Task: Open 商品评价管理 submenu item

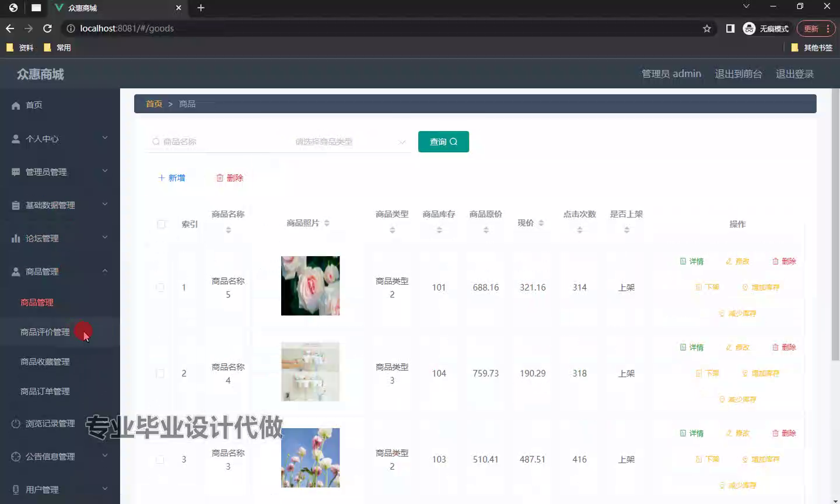Action: coord(45,332)
